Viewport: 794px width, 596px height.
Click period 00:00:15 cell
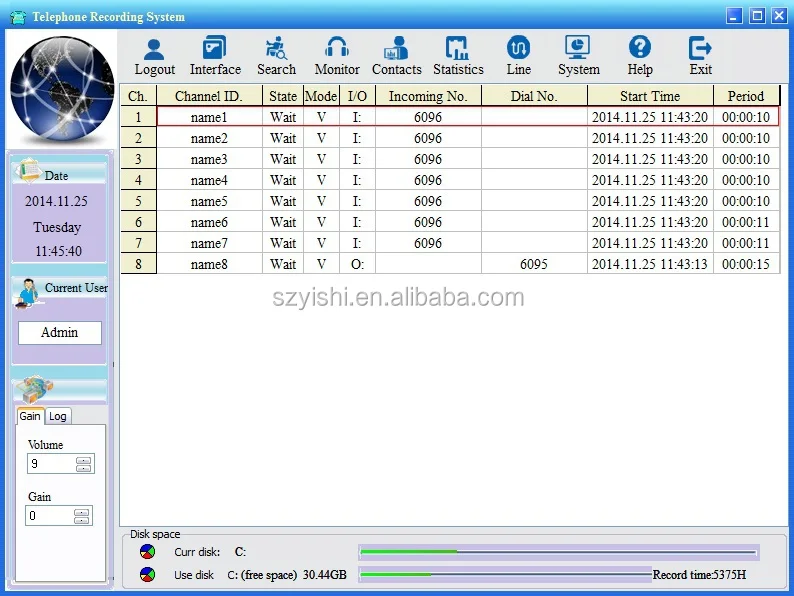pyautogui.click(x=746, y=264)
